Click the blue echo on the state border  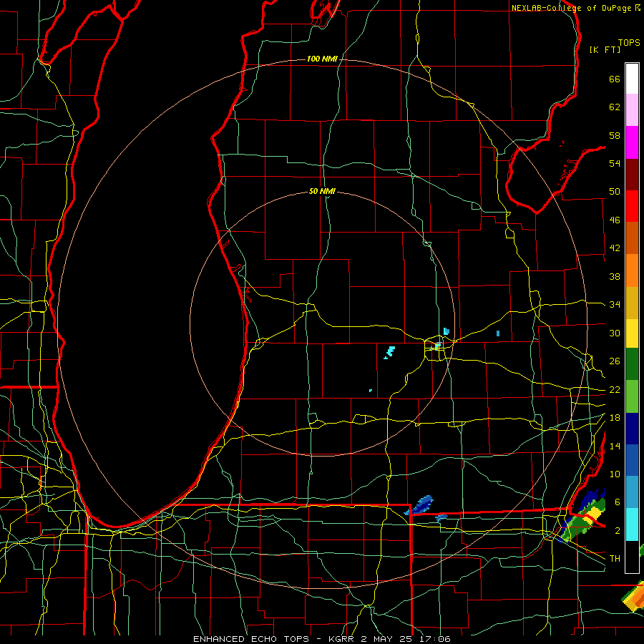(420, 506)
